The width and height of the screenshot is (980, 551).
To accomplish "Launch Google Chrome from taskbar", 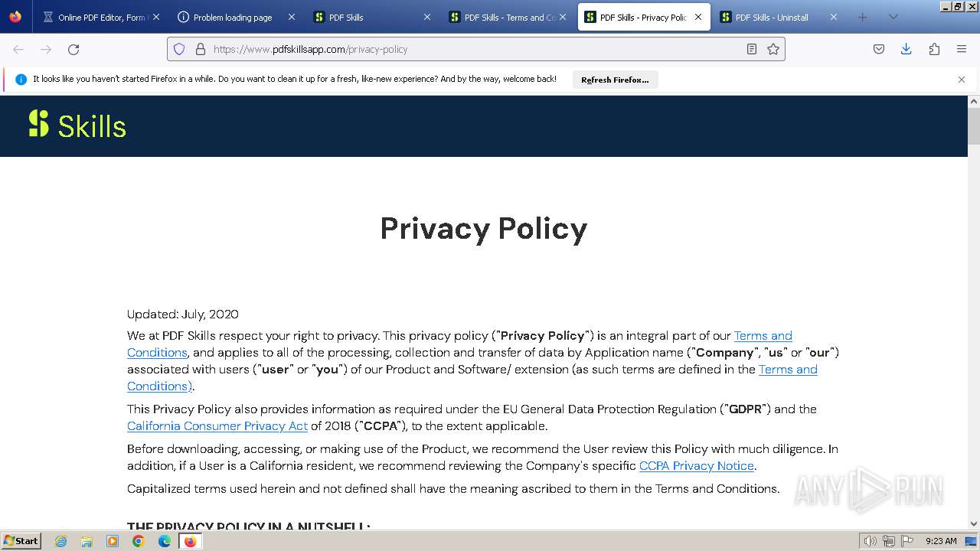I will tap(139, 541).
